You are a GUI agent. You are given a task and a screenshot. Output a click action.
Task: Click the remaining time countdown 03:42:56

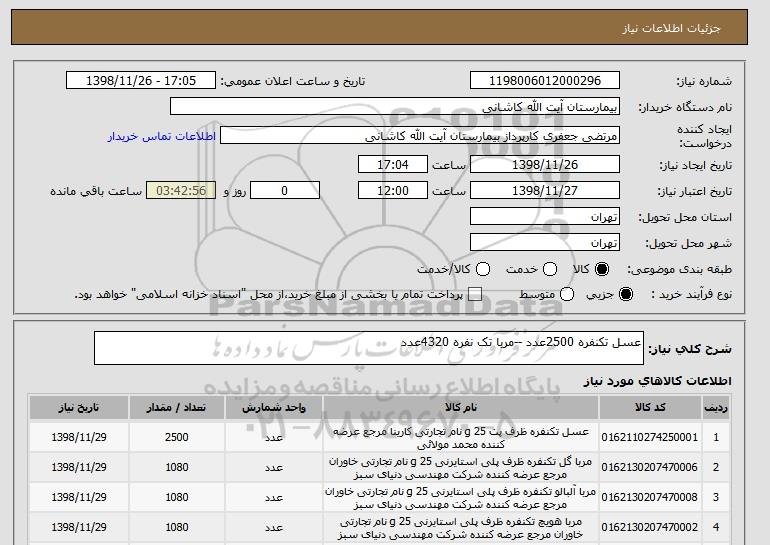181,190
